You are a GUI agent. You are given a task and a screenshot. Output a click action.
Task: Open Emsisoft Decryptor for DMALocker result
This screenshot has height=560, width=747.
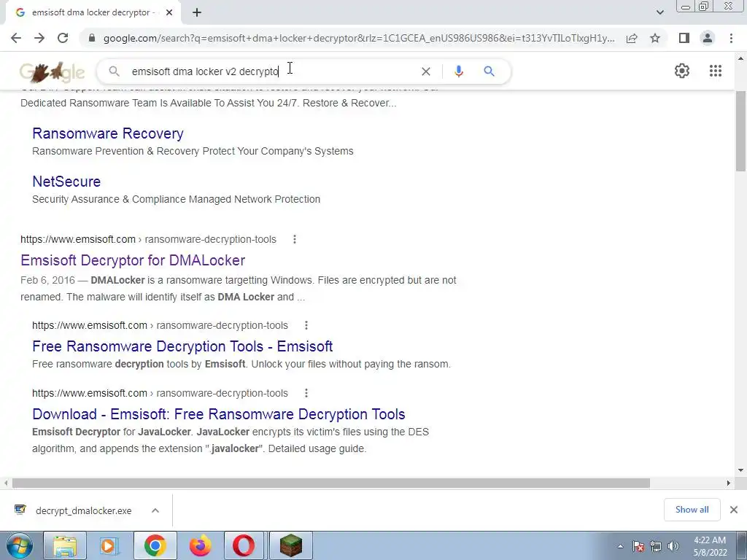133,260
